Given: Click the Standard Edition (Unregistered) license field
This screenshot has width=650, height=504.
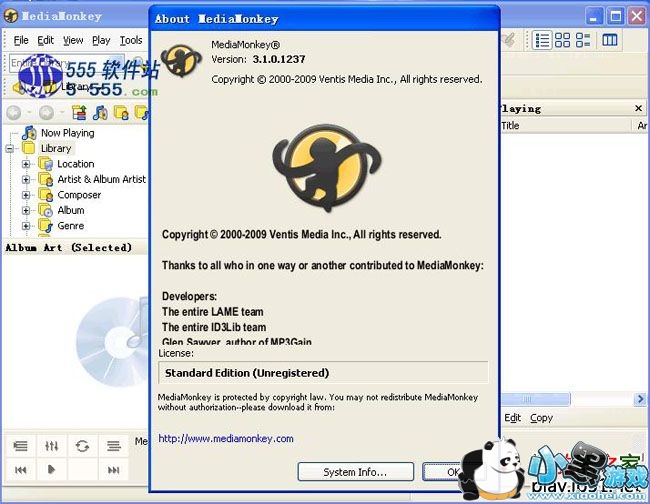Looking at the screenshot, I should pyautogui.click(x=323, y=373).
